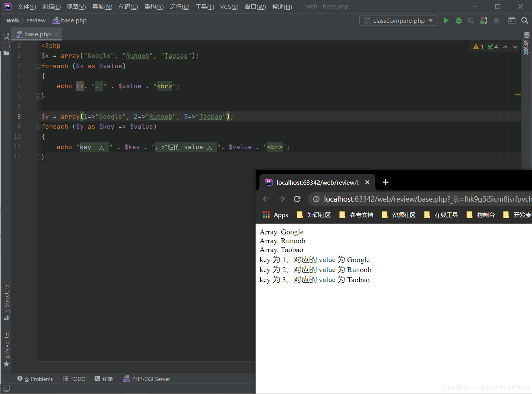Click the output line 'Array. Google'

[281, 232]
